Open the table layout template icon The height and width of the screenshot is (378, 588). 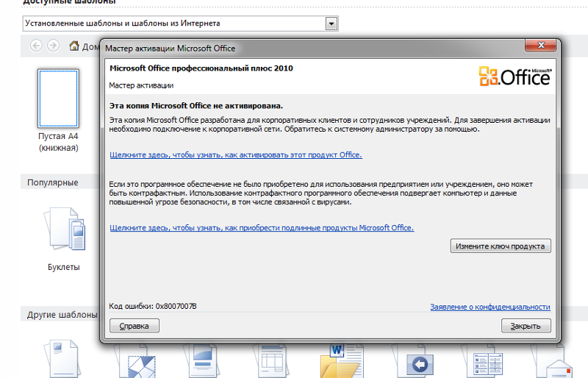pyautogui.click(x=270, y=360)
